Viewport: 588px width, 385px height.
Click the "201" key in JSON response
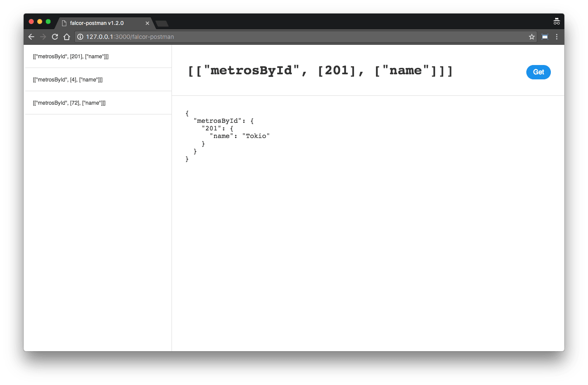point(212,128)
